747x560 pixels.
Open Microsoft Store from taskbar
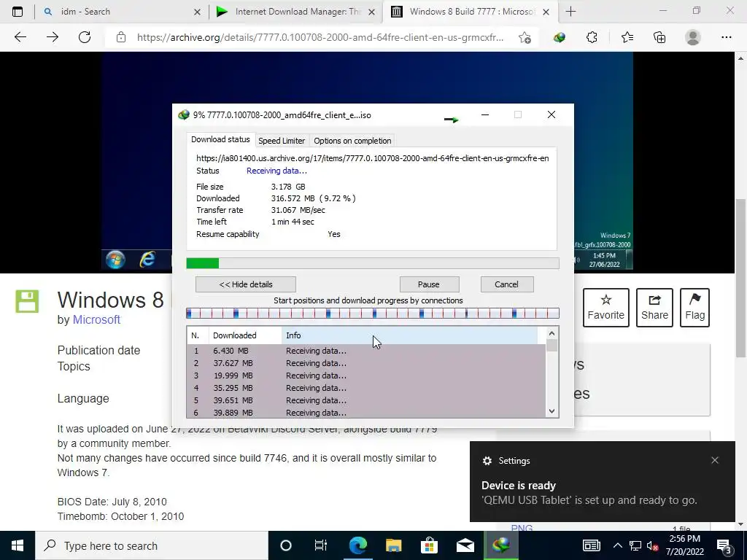click(429, 545)
